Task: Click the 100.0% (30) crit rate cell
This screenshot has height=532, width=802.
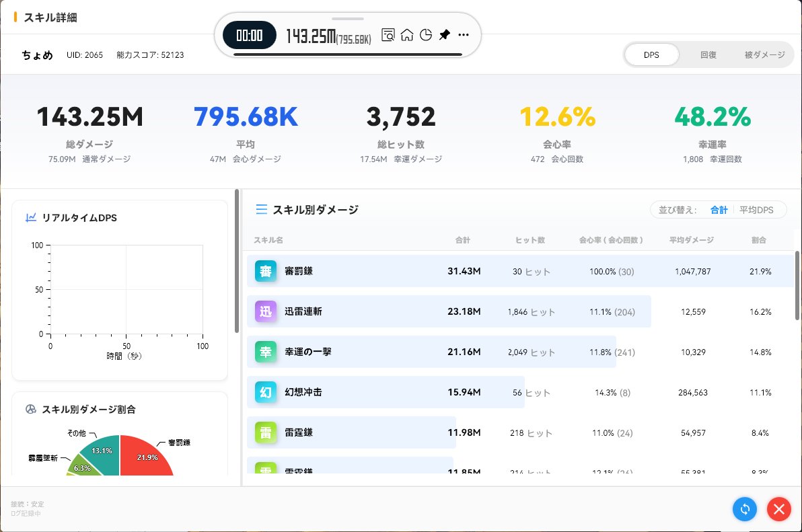Action: click(612, 272)
